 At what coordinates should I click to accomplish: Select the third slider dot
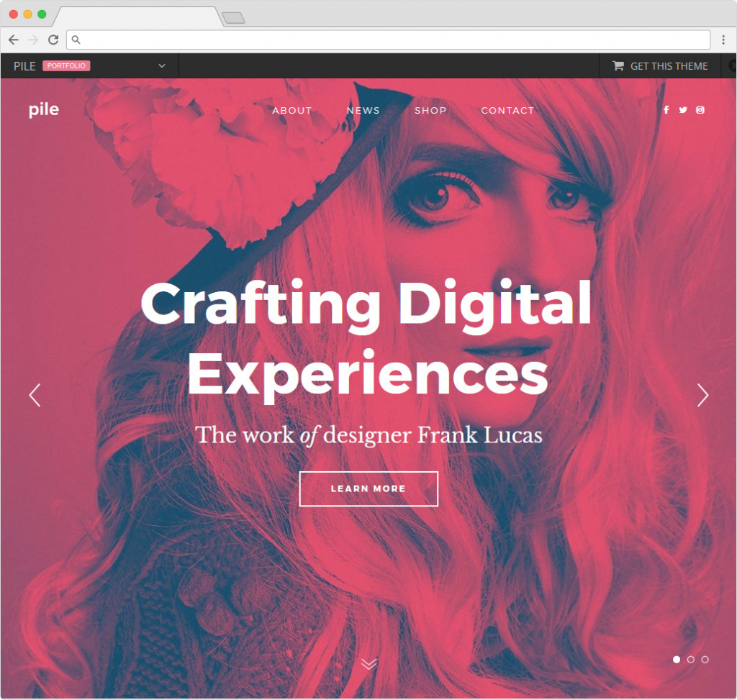pyautogui.click(x=705, y=659)
